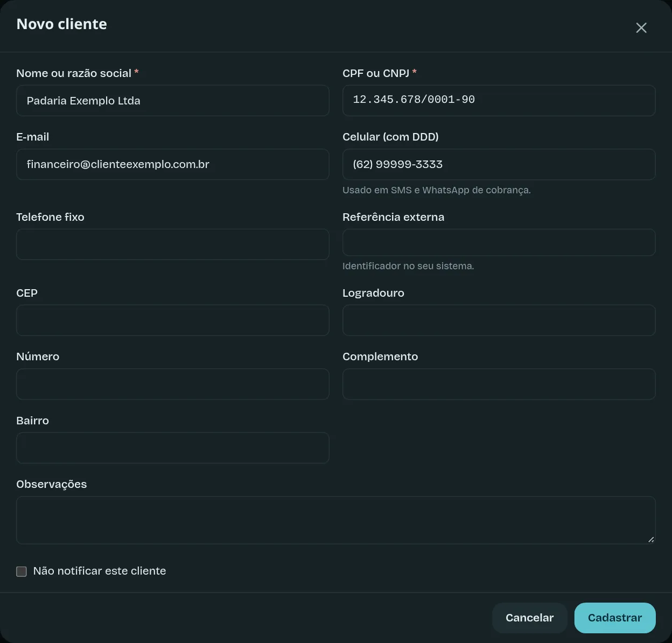The image size is (672, 643).
Task: Click the Cadastrar button
Action: 615,618
